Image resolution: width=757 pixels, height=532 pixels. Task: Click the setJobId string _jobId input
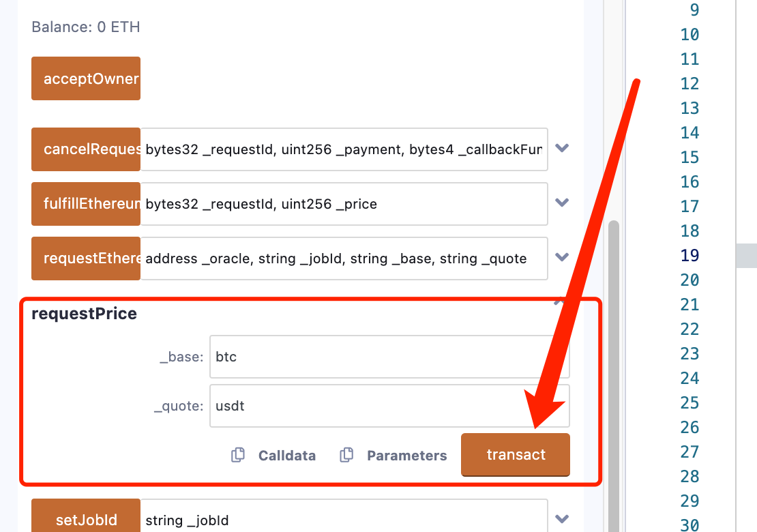coord(344,520)
